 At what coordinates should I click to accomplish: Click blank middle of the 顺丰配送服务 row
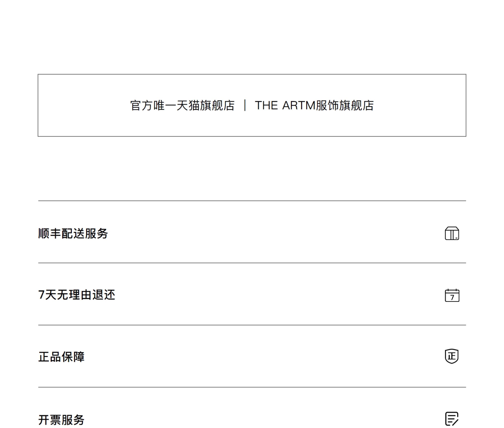tap(267, 233)
